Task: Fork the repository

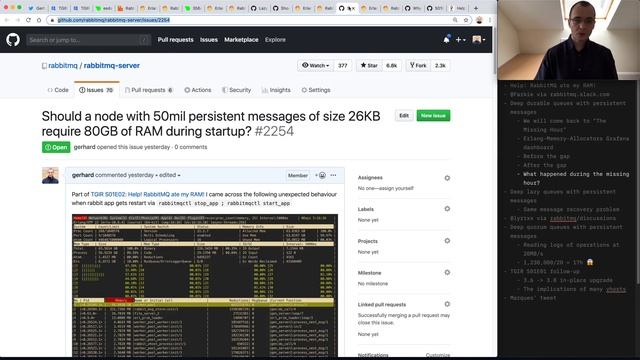Action: (418, 65)
